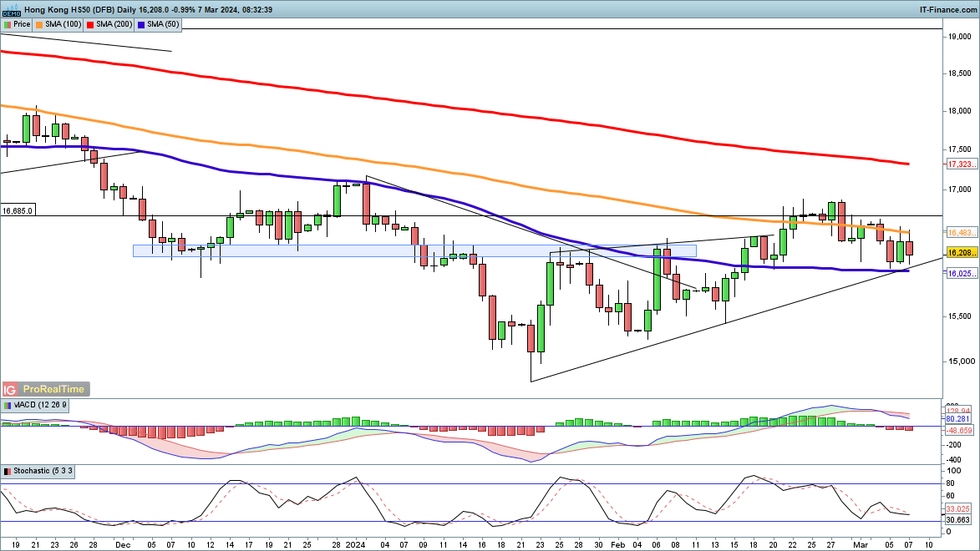
Task: Select the orange SMA (100) color swatch
Action: (x=40, y=24)
